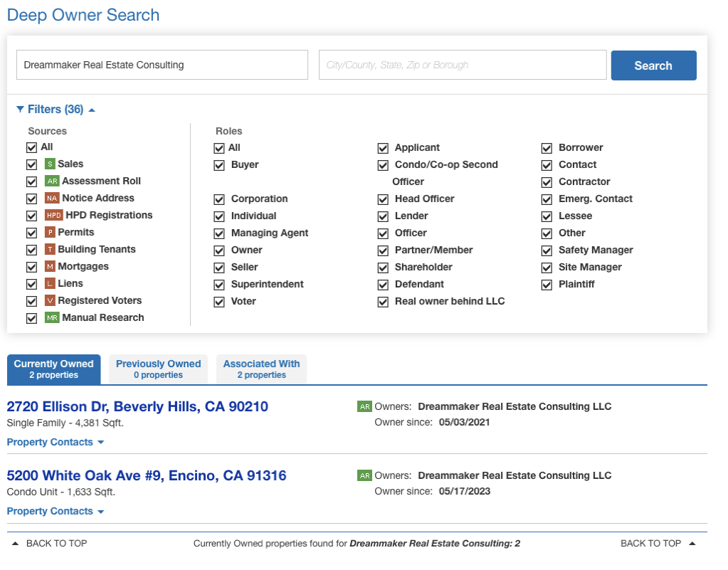Click the Mortgages M badge icon
Image resolution: width=728 pixels, height=570 pixels.
click(50, 266)
